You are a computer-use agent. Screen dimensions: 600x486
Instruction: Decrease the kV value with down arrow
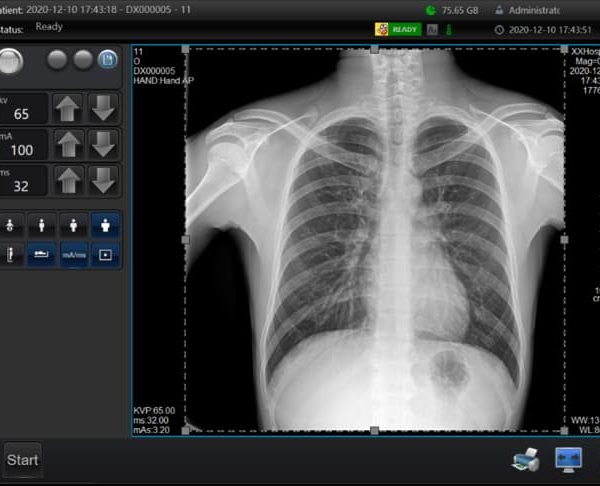[104, 108]
